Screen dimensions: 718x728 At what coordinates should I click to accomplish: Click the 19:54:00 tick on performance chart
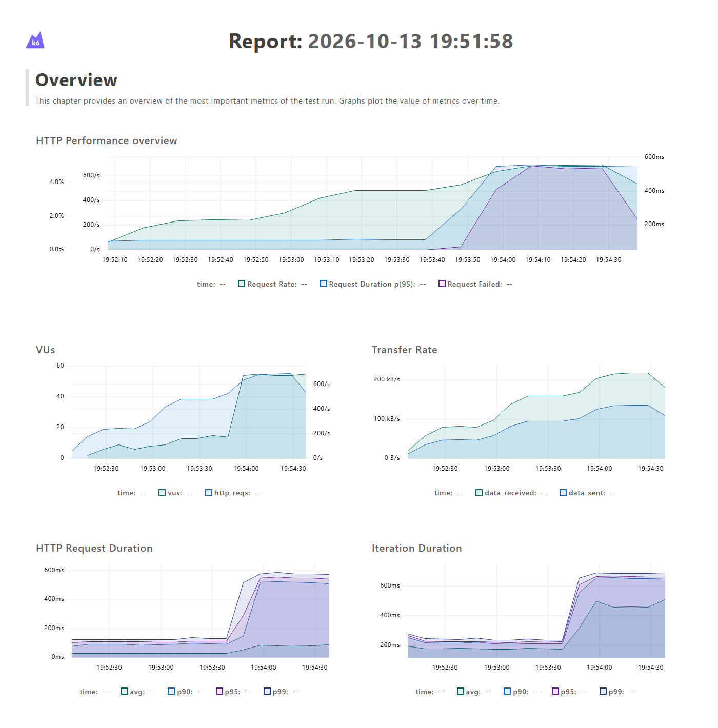click(x=503, y=260)
